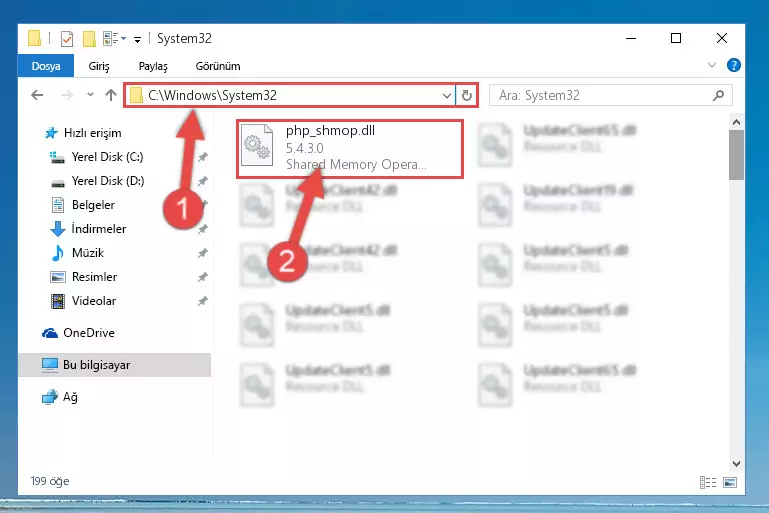Click the pin icon next to Resimler
Image resolution: width=769 pixels, height=513 pixels.
tap(203, 277)
